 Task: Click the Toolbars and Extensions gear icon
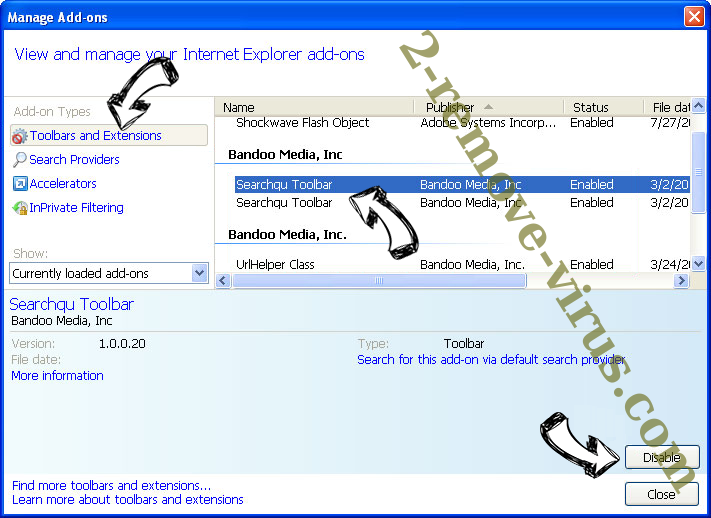19,136
